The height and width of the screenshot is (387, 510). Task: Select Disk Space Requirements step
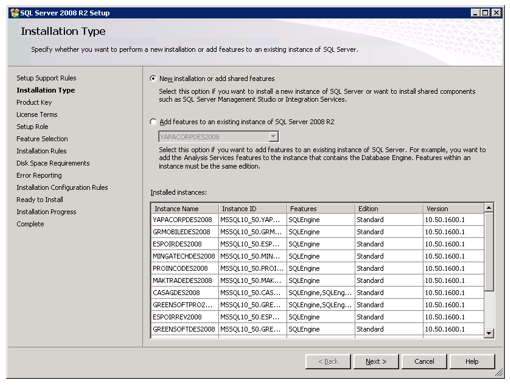click(x=53, y=163)
